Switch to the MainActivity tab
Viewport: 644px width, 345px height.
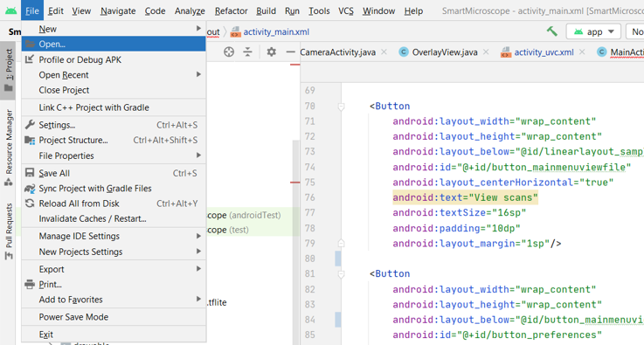point(620,52)
